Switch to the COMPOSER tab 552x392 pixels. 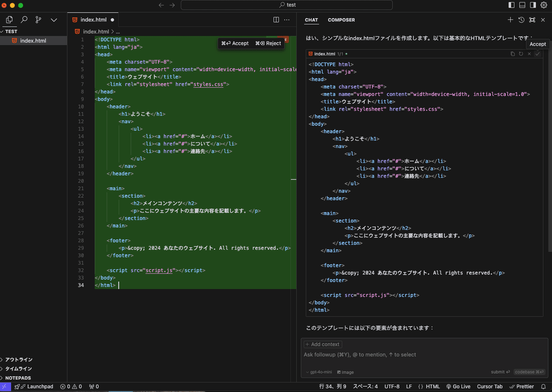341,20
